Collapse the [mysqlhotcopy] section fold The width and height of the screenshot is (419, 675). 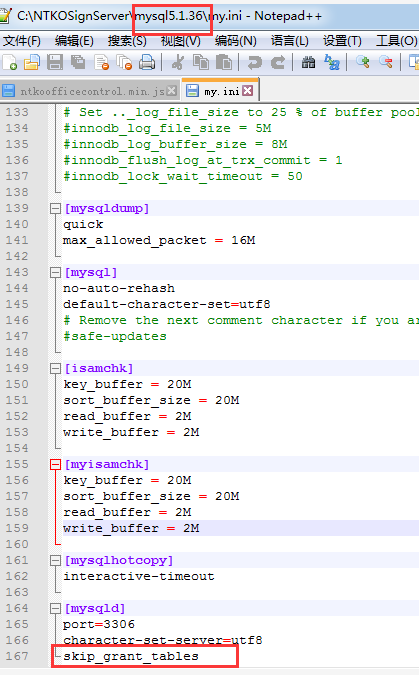tap(55, 560)
